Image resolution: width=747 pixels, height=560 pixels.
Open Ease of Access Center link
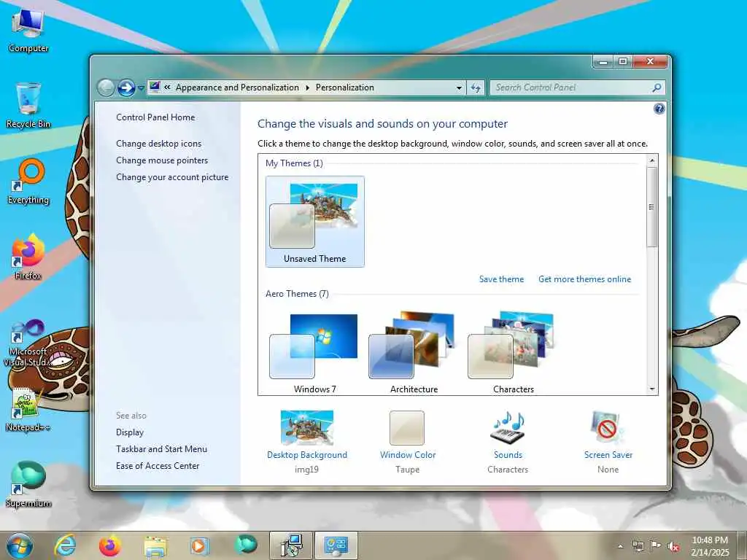pos(158,466)
